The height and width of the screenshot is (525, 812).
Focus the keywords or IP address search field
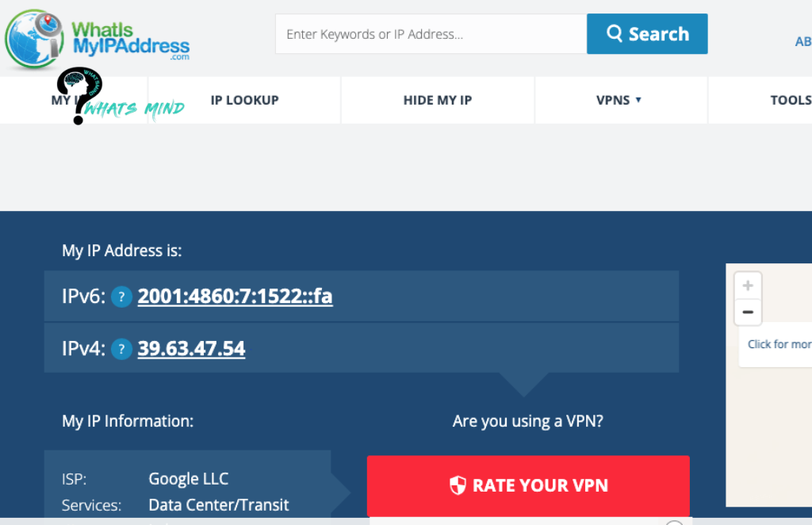pos(430,34)
